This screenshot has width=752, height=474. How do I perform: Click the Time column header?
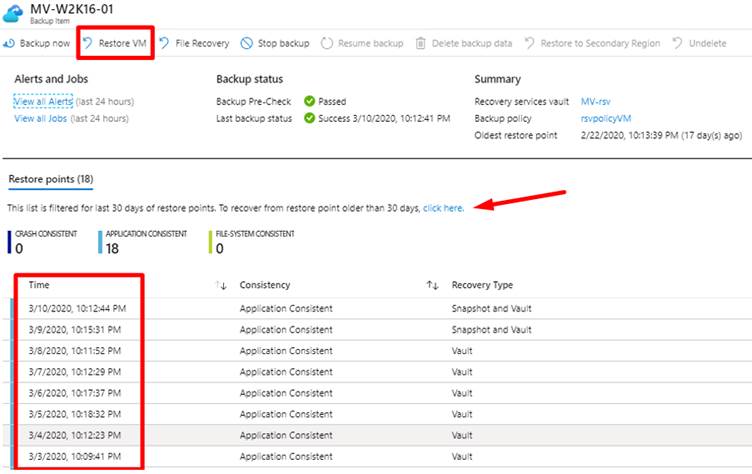click(39, 285)
